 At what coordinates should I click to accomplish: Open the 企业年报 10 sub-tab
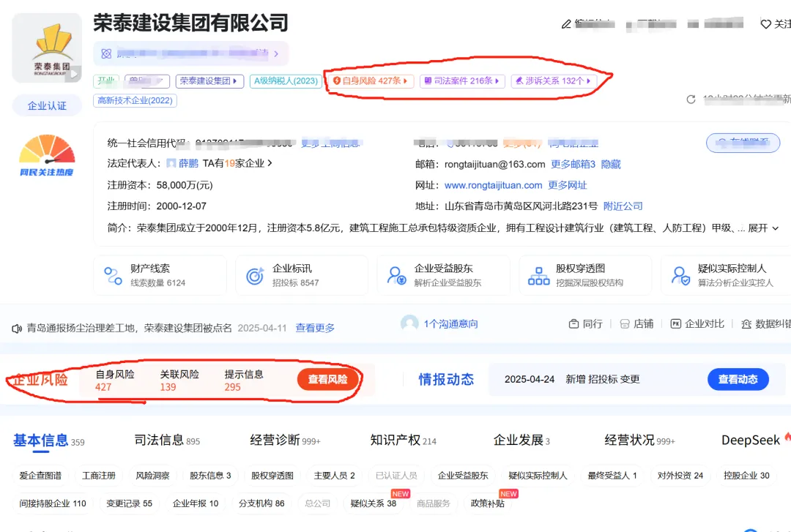196,503
